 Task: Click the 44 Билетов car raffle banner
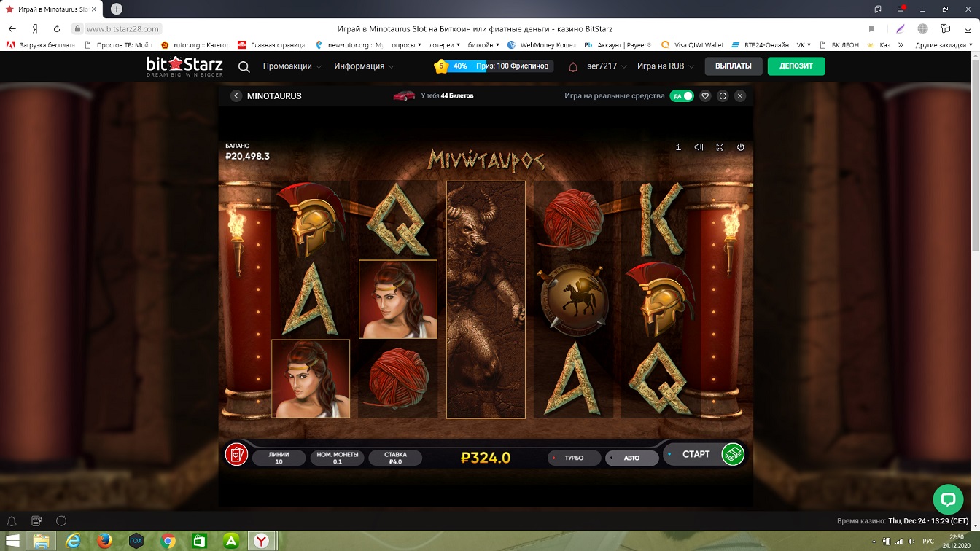[433, 96]
